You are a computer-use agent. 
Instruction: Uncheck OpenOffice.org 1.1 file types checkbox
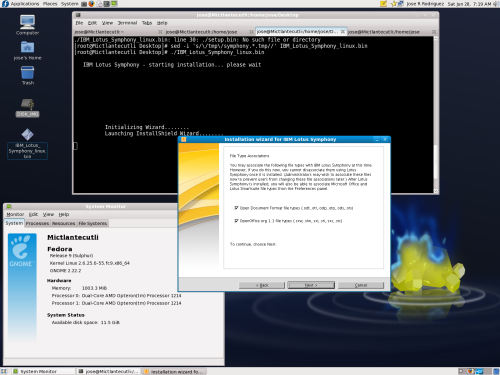pos(236,221)
